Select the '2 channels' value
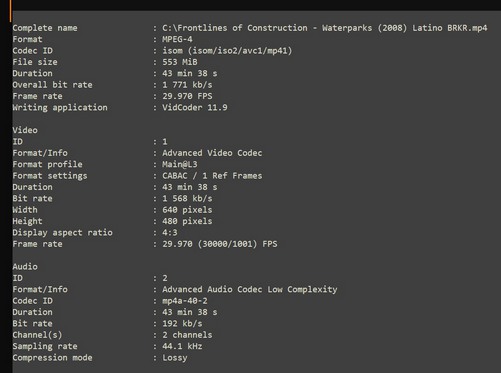Image resolution: width=501 pixels, height=373 pixels. tap(187, 335)
